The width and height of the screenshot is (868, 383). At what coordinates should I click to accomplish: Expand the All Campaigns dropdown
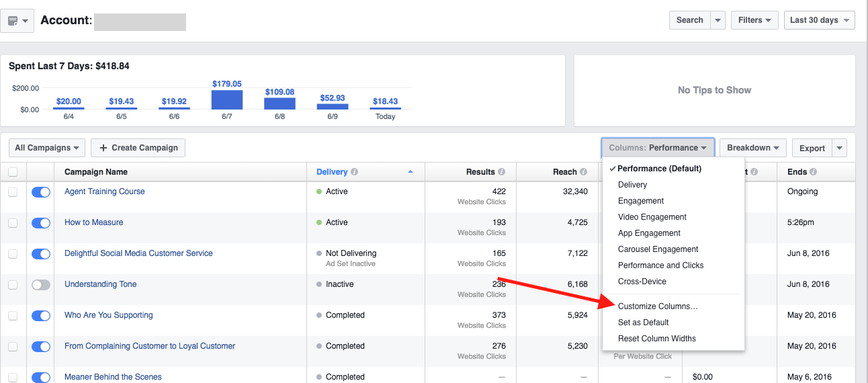pyautogui.click(x=47, y=148)
